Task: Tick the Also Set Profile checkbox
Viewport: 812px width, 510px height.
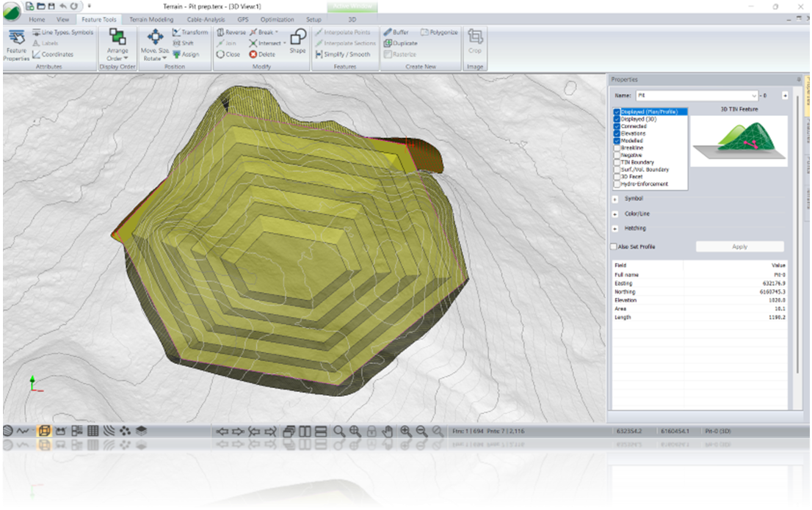Action: (x=615, y=247)
